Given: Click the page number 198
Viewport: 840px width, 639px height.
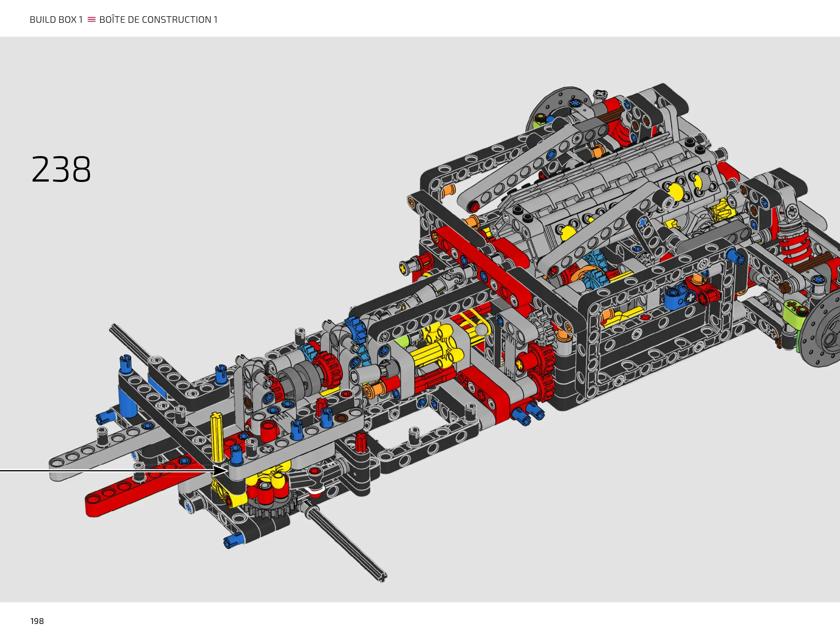Looking at the screenshot, I should coord(37,621).
